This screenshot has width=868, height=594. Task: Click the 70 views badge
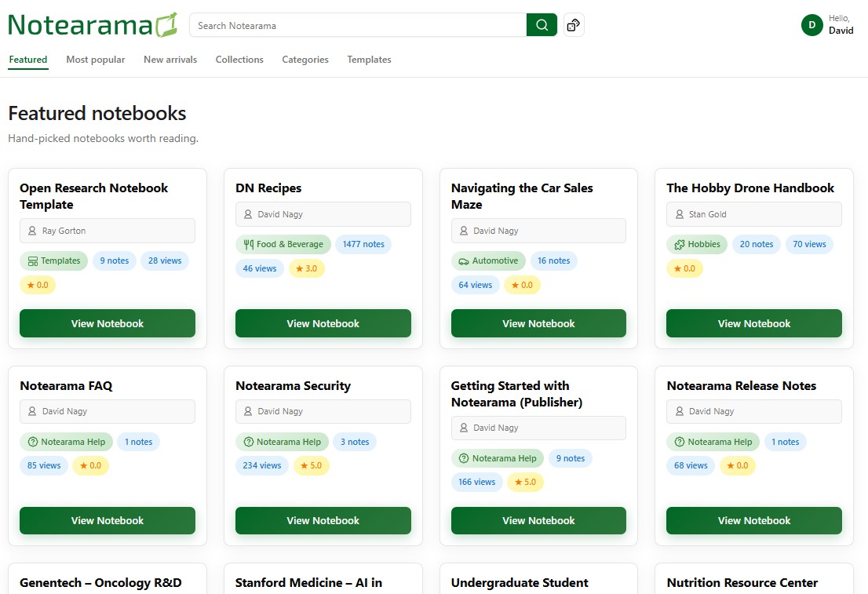809,244
